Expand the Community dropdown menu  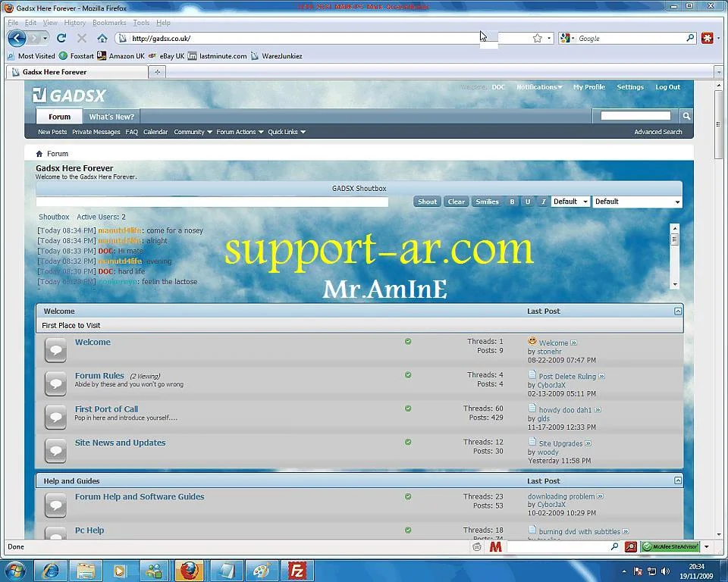pyautogui.click(x=193, y=132)
